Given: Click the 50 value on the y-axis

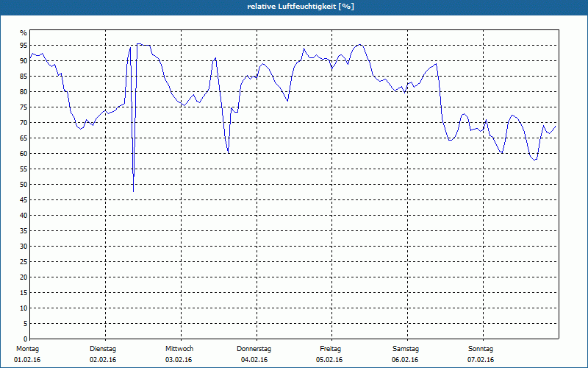Looking at the screenshot, I should [24, 185].
